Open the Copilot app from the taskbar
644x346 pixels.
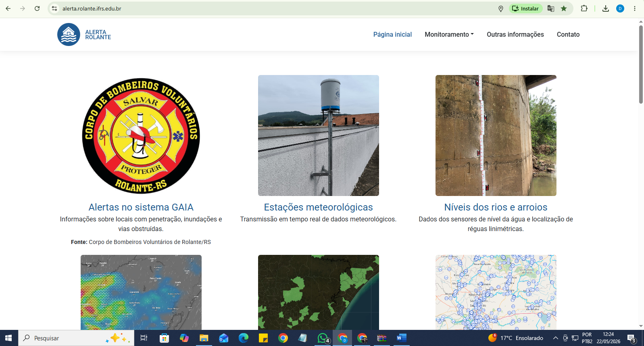(184, 338)
